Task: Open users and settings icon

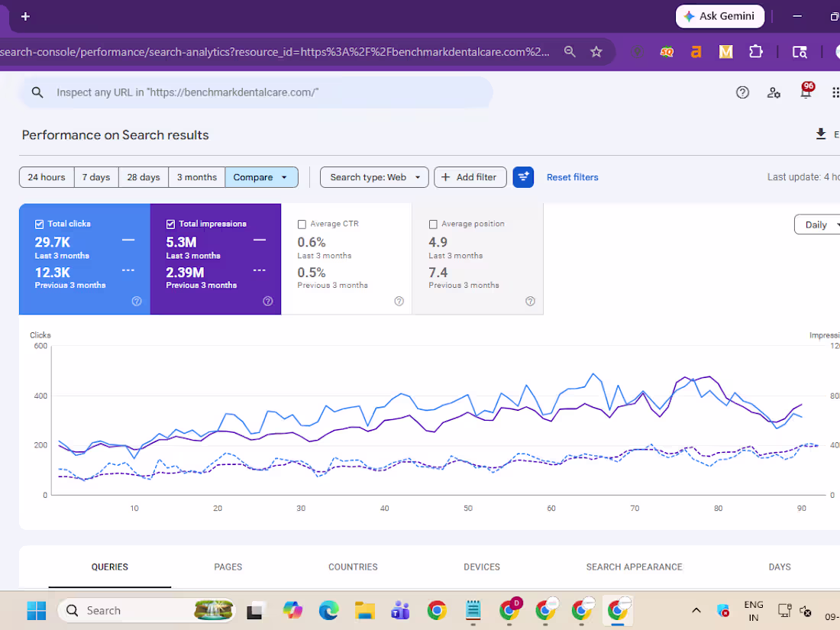Action: pyautogui.click(x=774, y=92)
